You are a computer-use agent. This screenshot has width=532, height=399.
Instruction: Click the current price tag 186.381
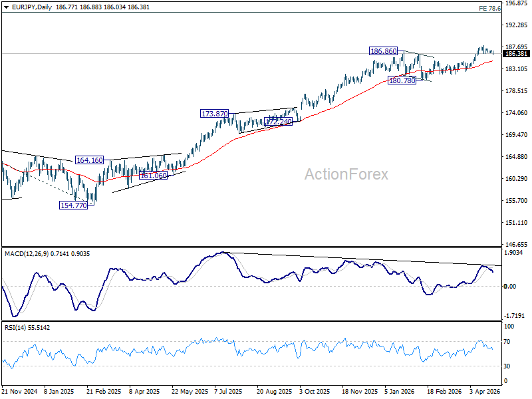point(516,54)
